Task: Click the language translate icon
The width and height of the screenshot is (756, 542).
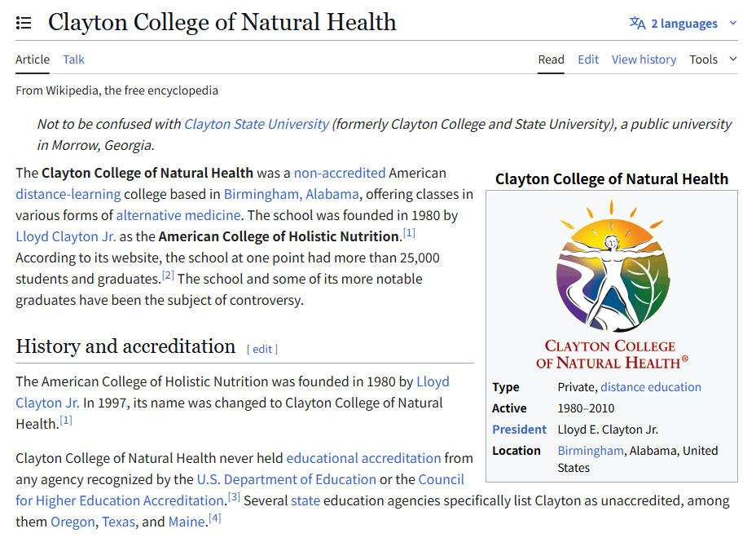Action: pos(638,23)
